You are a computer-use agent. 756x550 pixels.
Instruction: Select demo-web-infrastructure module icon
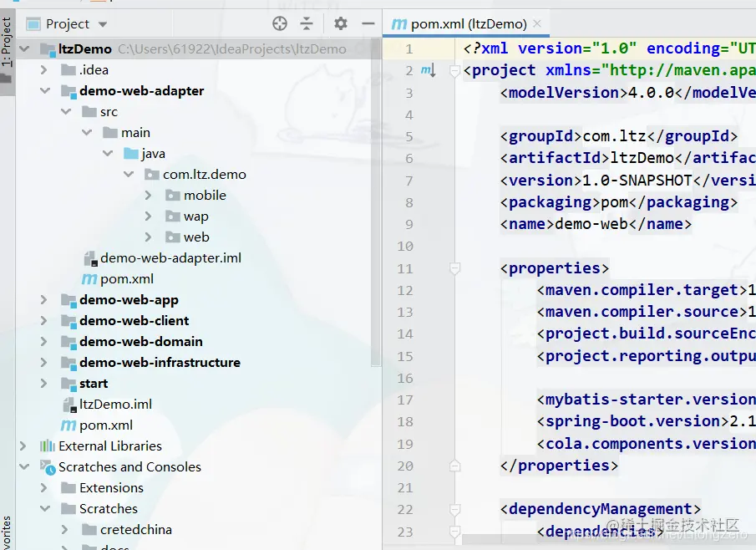[x=68, y=363]
